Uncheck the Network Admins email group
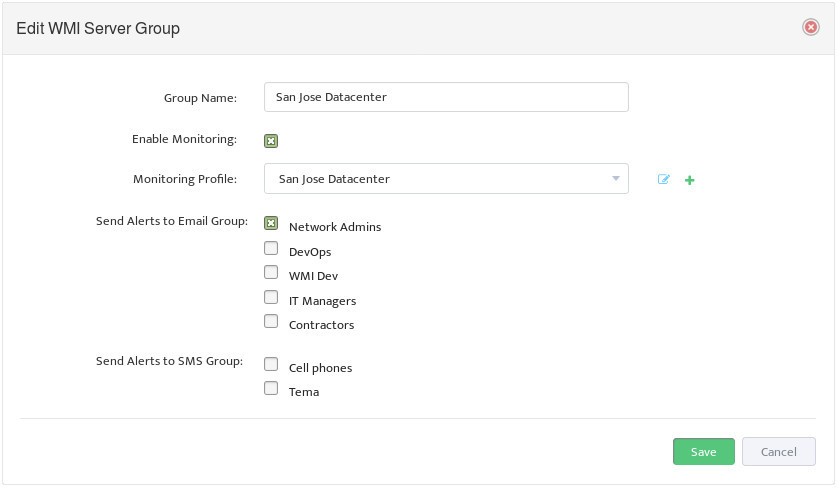Image resolution: width=838 pixels, height=488 pixels. point(271,223)
